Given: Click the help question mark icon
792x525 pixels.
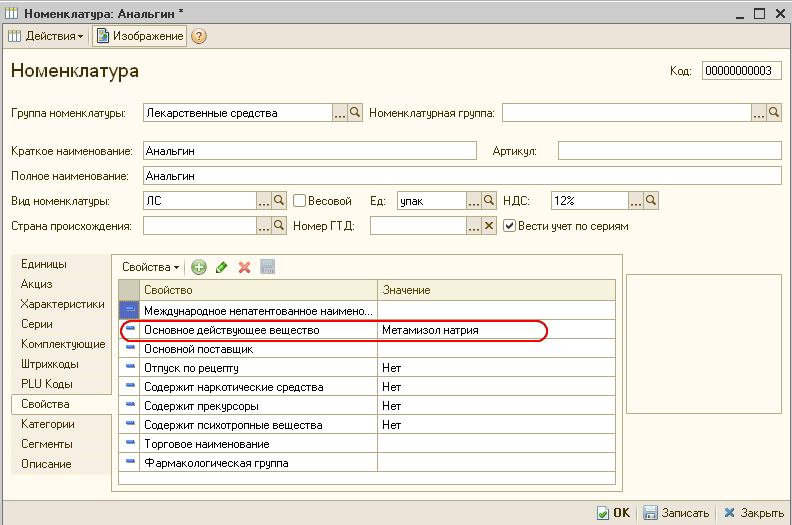Looking at the screenshot, I should (x=199, y=36).
